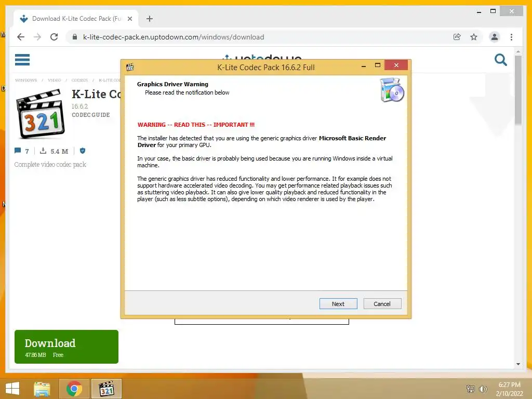This screenshot has width=532, height=399.
Task: Click the installer title bar clapperboard icon
Action: [x=129, y=67]
